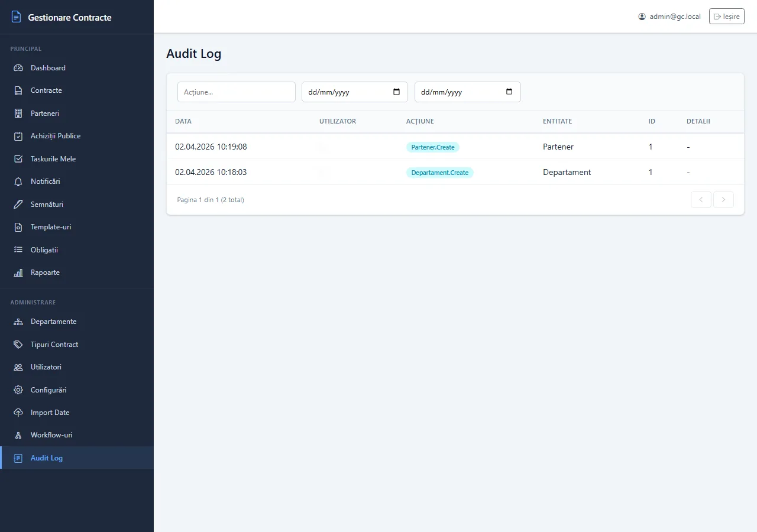Viewport: 757px width, 532px height.
Task: Go to the previous page arrow
Action: click(701, 200)
